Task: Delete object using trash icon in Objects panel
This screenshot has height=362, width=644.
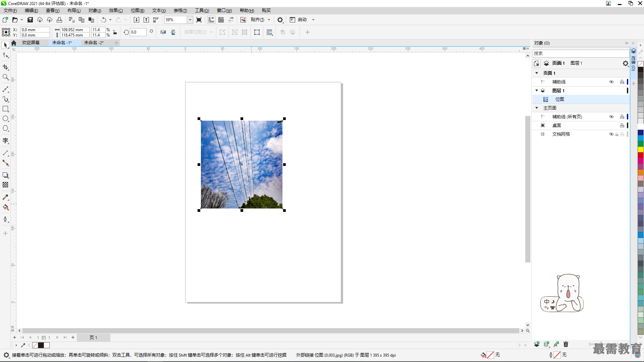Action: click(566, 344)
